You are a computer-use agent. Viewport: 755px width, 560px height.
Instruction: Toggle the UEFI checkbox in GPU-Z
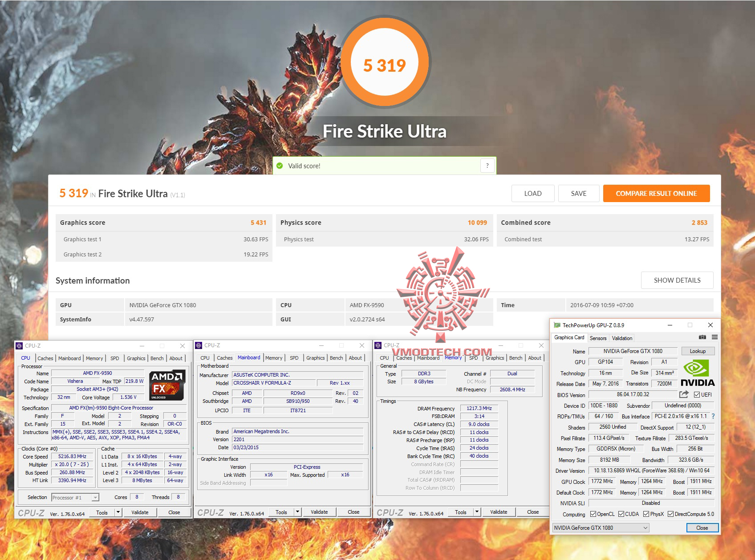[697, 395]
